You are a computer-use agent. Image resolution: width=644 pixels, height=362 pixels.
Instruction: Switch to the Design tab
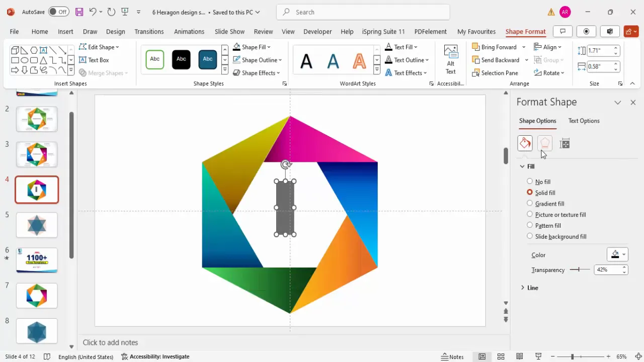pyautogui.click(x=115, y=31)
